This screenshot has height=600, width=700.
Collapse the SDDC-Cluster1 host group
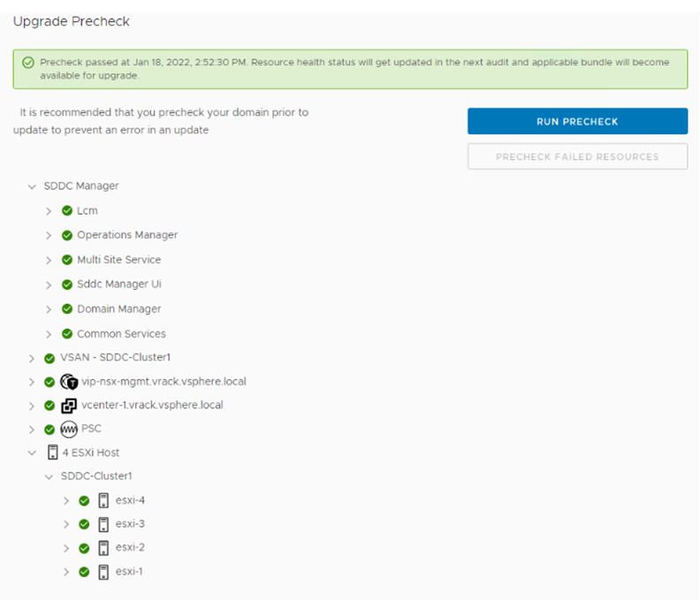[49, 476]
